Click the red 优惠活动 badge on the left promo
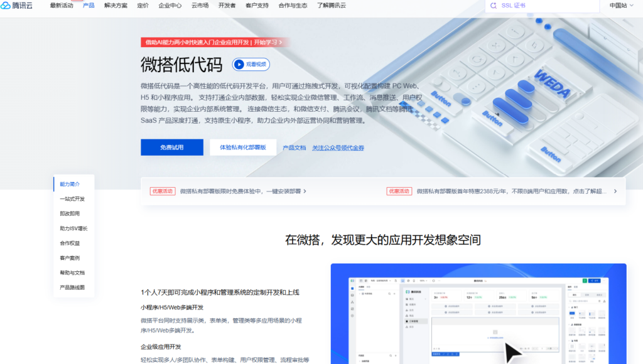Image resolution: width=643 pixels, height=364 pixels. [162, 191]
